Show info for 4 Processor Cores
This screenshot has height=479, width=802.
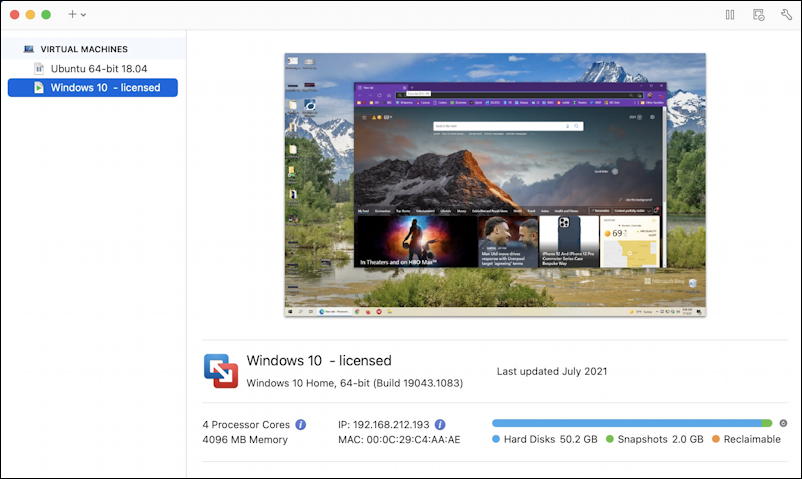pos(301,425)
